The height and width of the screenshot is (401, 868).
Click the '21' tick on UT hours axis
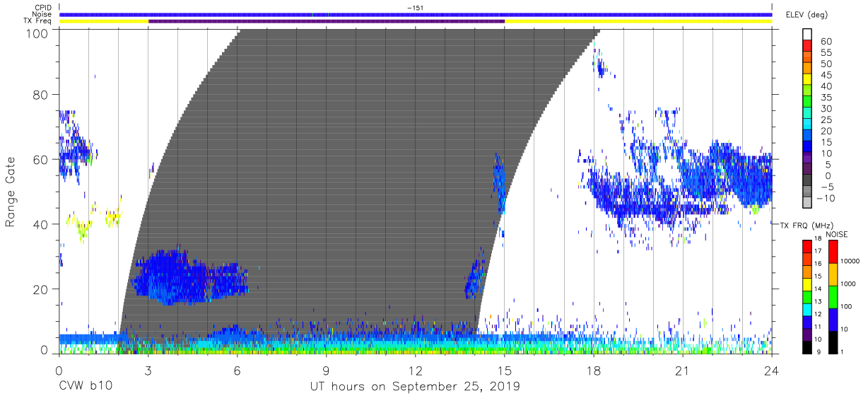[x=683, y=369]
